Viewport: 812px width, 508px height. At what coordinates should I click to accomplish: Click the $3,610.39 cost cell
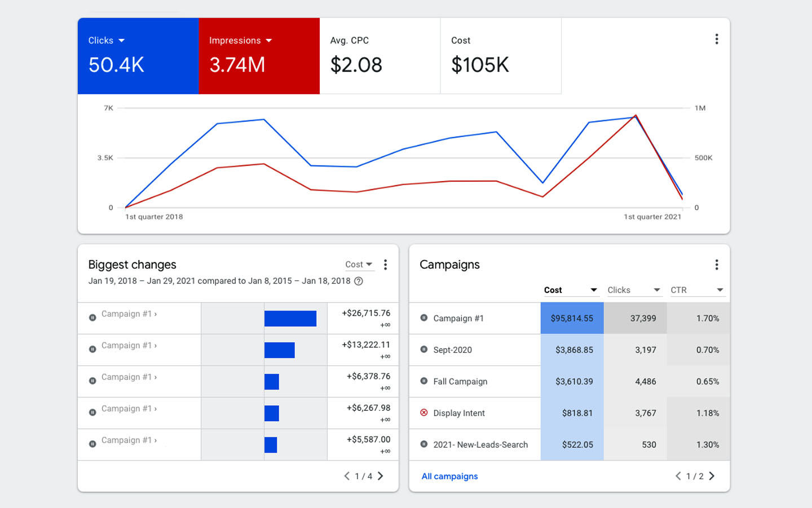572,382
